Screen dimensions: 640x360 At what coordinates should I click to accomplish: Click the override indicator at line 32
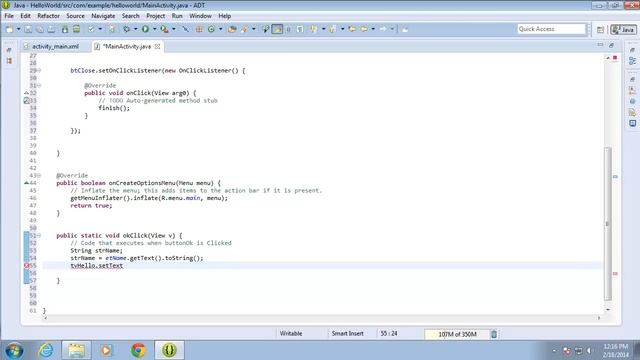(x=27, y=93)
